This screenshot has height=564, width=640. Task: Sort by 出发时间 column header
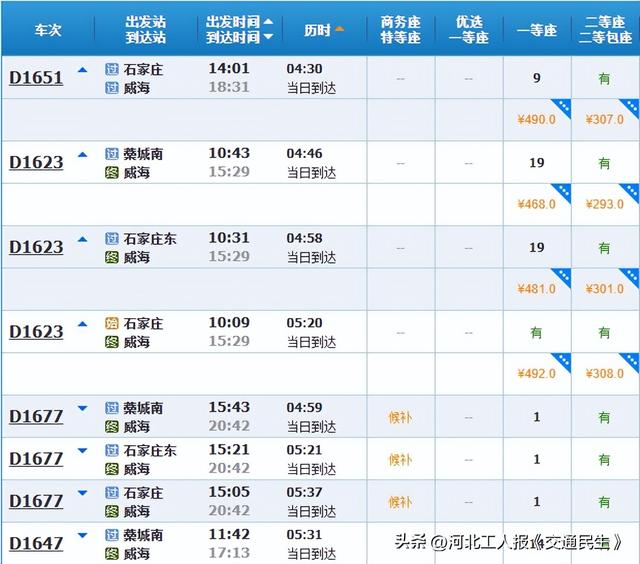239,21
